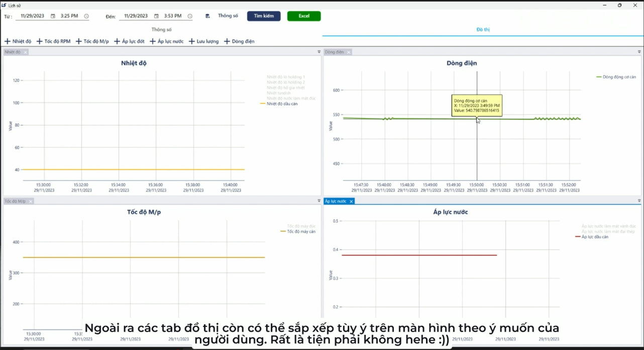Click the database icon beside Thông số
The height and width of the screenshot is (350, 644).
click(208, 16)
